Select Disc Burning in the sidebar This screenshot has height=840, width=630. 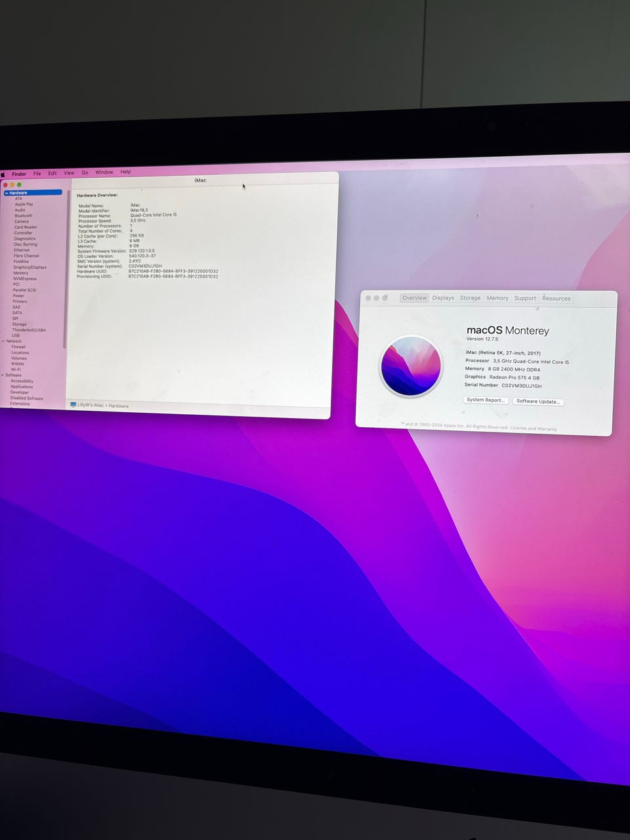[x=26, y=244]
